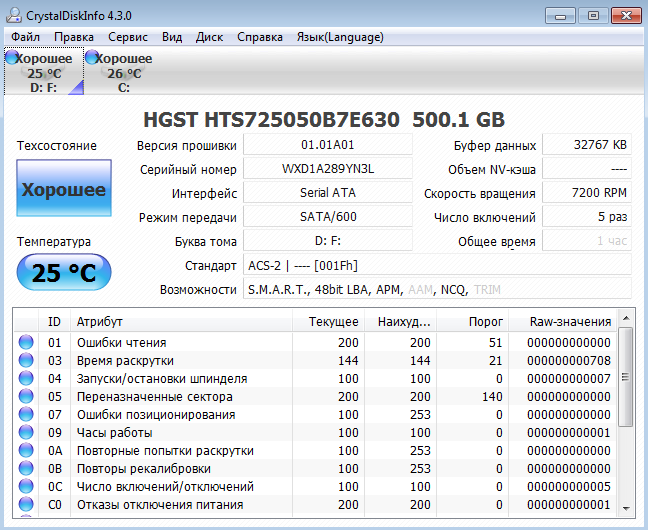
Task: Click the ID column header
Action: (x=54, y=321)
